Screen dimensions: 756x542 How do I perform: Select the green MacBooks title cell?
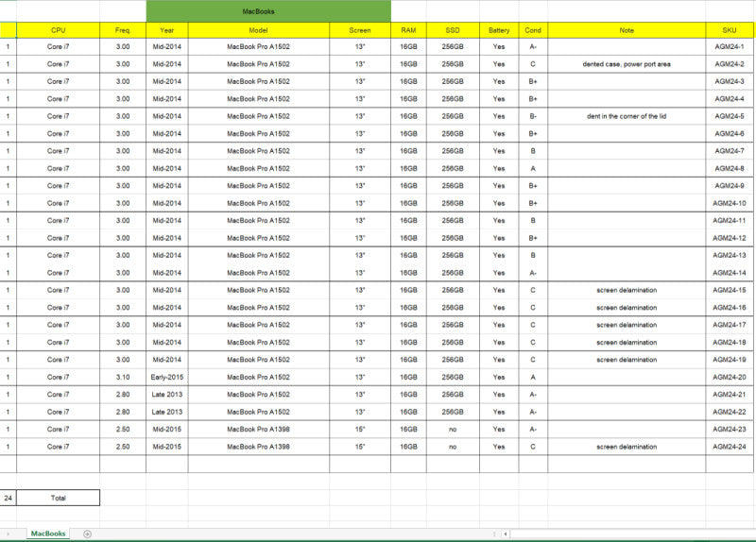pyautogui.click(x=268, y=11)
